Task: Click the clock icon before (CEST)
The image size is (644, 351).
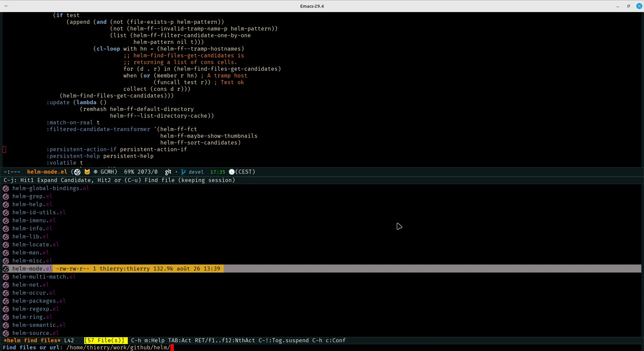Action: point(231,172)
